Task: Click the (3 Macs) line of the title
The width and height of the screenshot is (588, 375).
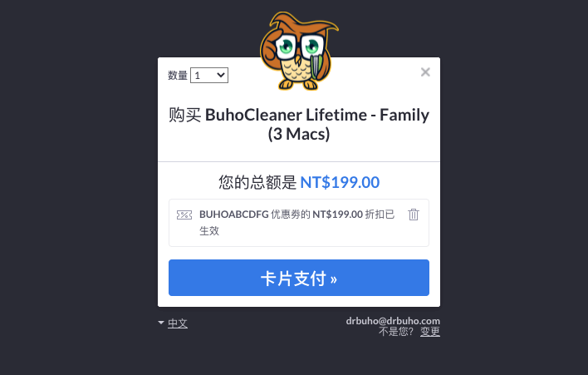Action: pyautogui.click(x=299, y=134)
